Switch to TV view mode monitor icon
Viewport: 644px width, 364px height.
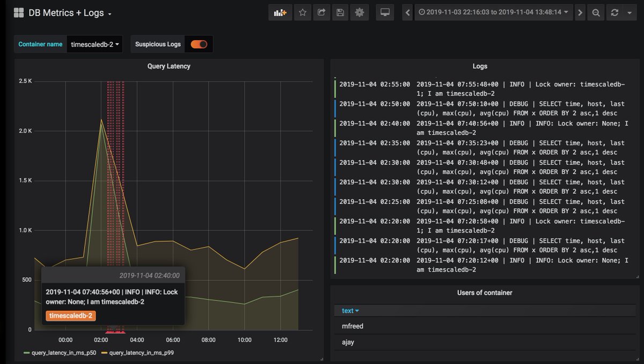click(x=385, y=12)
